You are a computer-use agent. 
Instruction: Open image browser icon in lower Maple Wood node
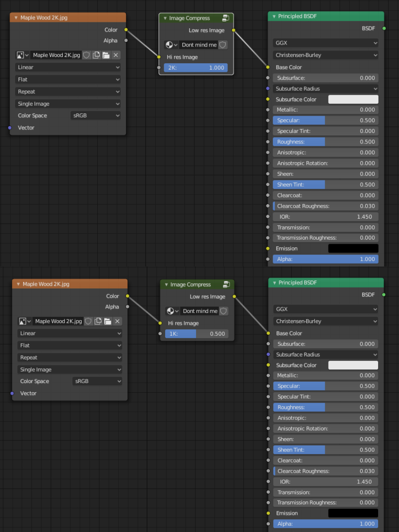[x=25, y=321]
